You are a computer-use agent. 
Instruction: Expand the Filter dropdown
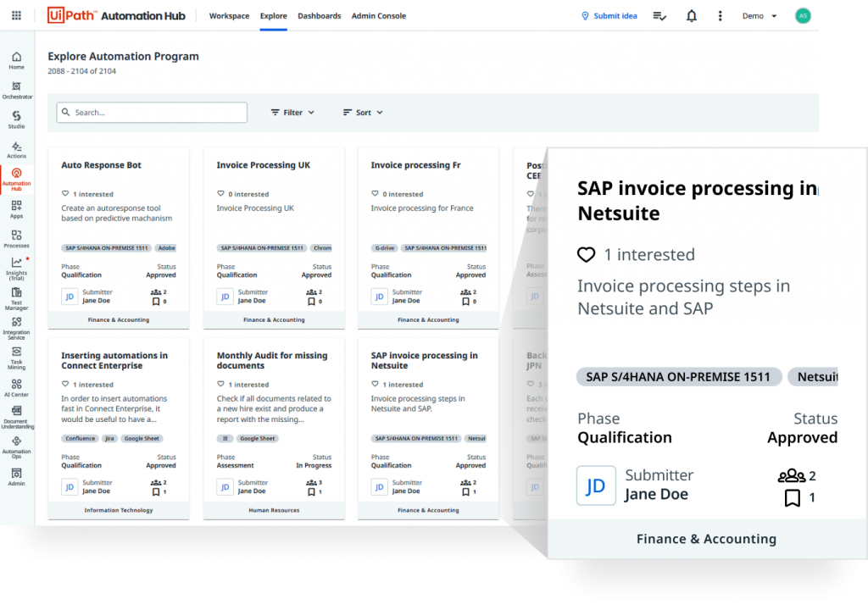pyautogui.click(x=292, y=113)
